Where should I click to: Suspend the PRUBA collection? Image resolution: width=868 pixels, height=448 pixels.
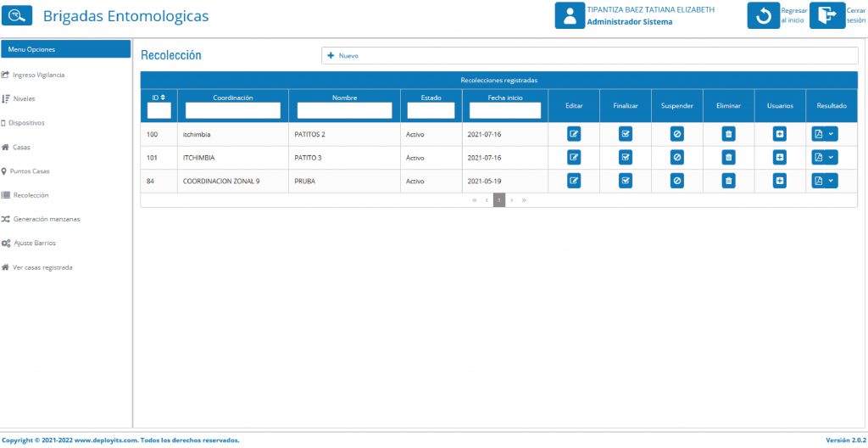(x=676, y=181)
